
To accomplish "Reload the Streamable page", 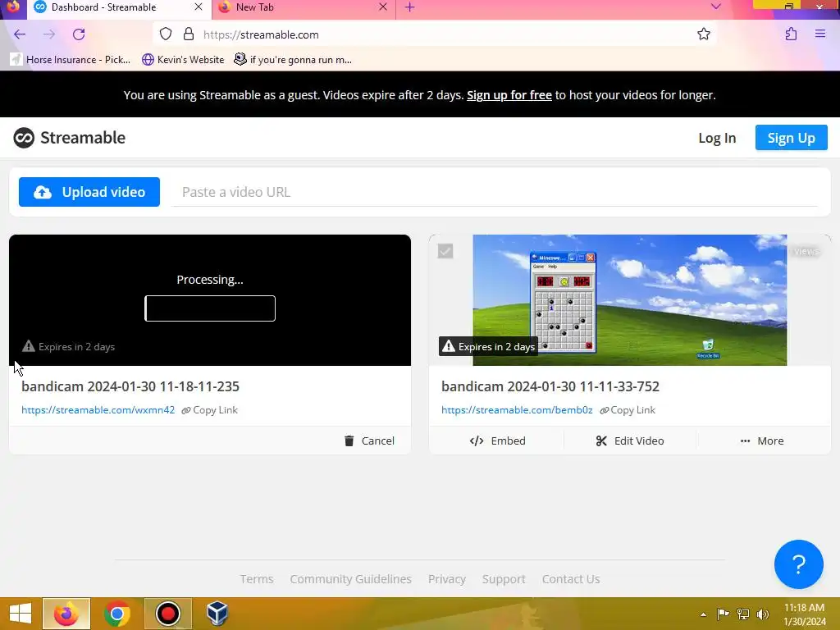I will 79,34.
